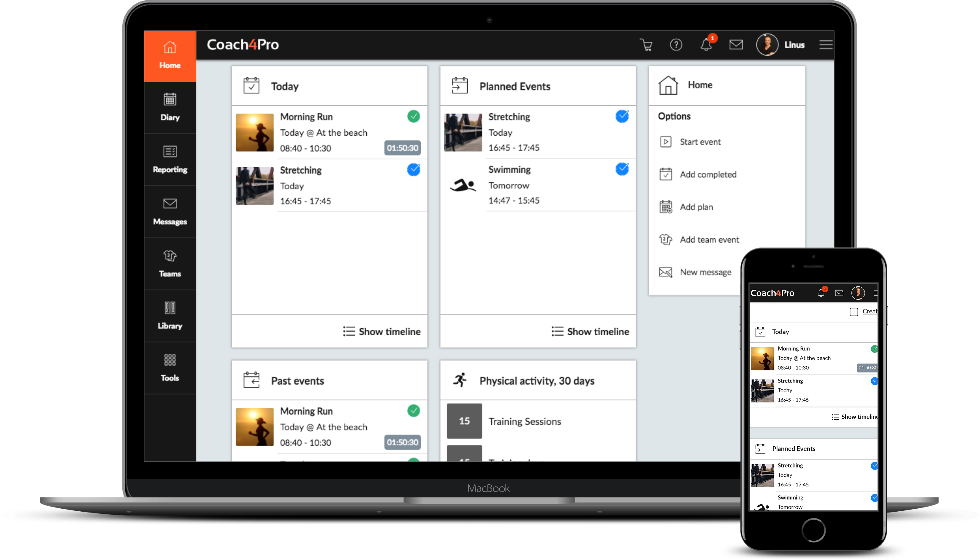Image resolution: width=980 pixels, height=560 pixels.
Task: Toggle blue check on laptop Swimming event
Action: pyautogui.click(x=622, y=169)
